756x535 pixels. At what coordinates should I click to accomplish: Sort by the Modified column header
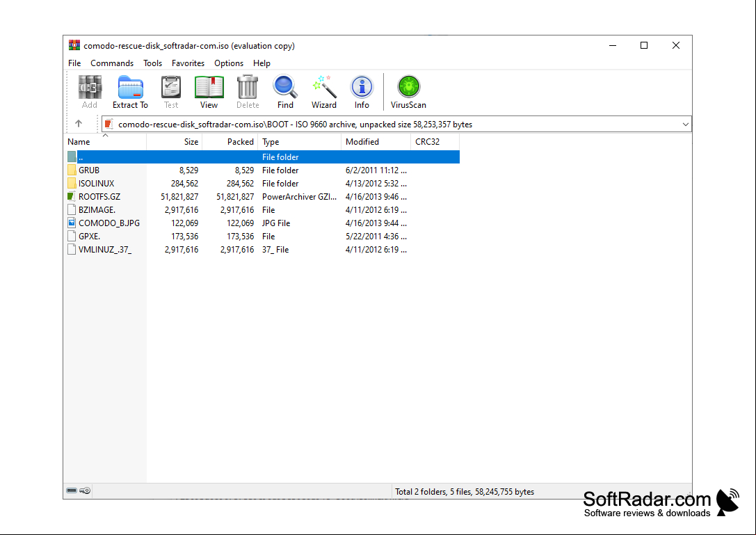pyautogui.click(x=376, y=142)
